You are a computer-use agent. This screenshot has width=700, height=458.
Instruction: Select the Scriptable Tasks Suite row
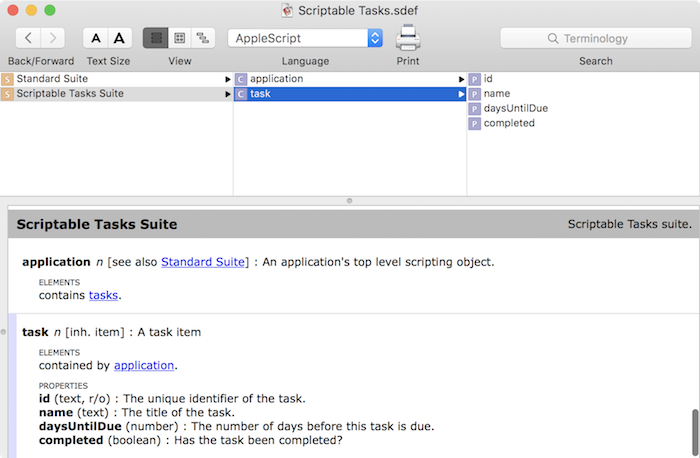click(x=116, y=94)
